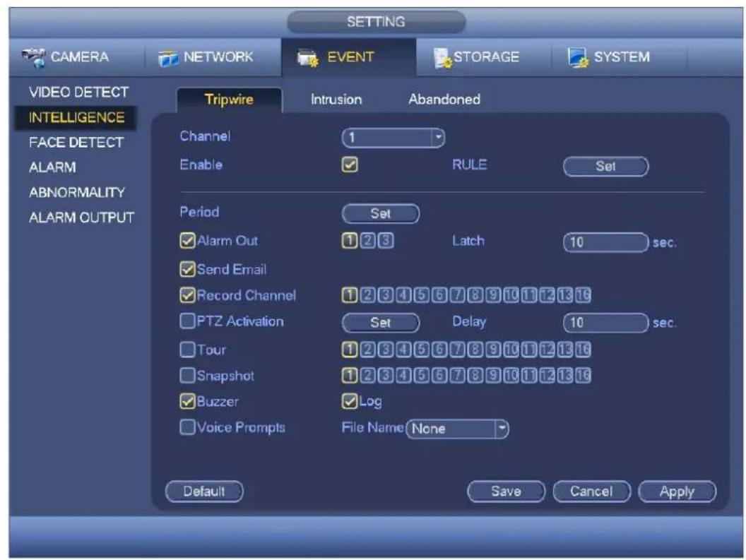Switch to the Abandoned tab
The width and height of the screenshot is (746, 560).
444,100
